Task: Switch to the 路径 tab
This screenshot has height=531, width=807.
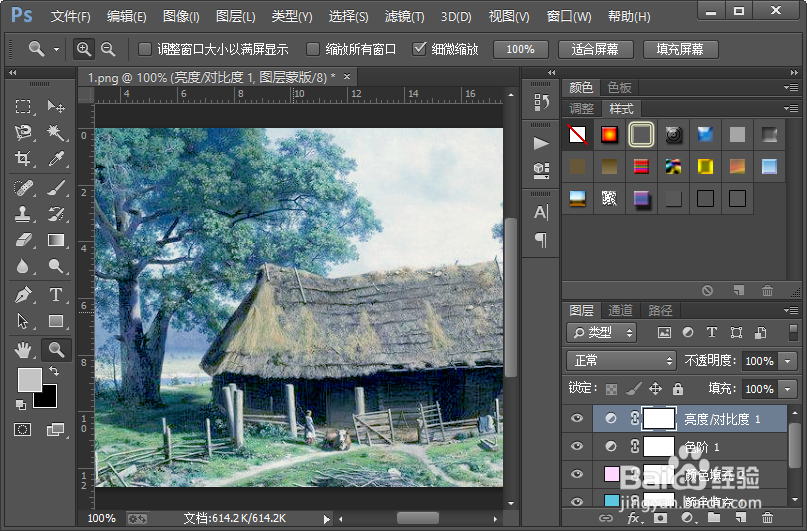Action: click(660, 310)
